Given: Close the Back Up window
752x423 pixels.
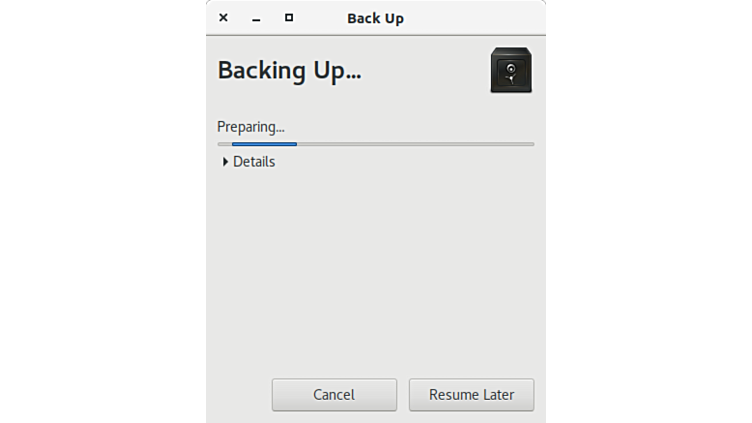Looking at the screenshot, I should coord(223,18).
